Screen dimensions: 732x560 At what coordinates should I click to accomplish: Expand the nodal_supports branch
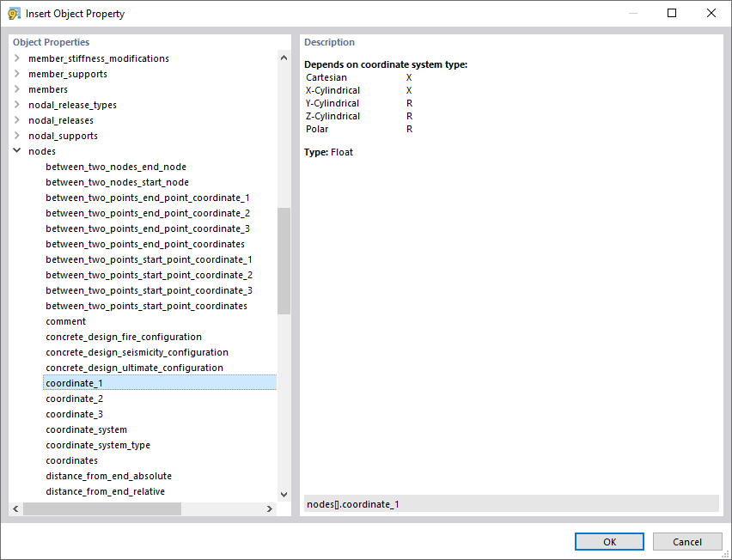point(16,135)
